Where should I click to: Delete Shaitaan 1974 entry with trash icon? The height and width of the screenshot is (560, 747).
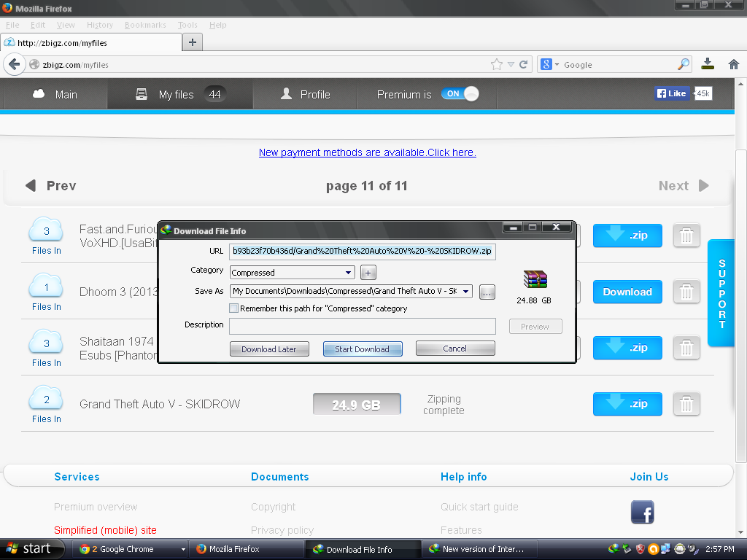pos(686,348)
